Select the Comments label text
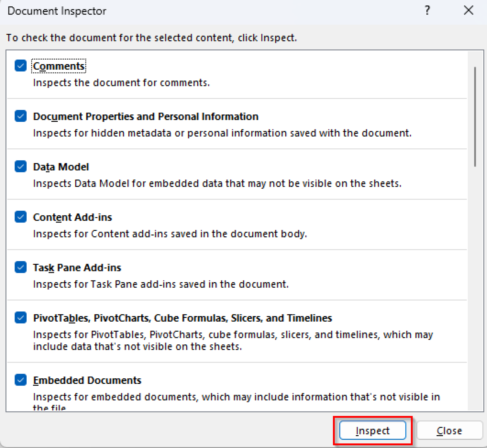 click(x=59, y=66)
